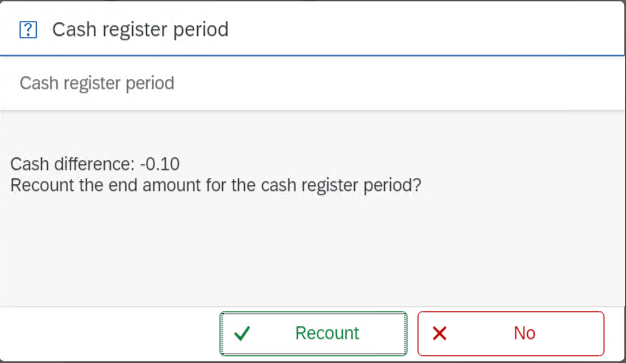Click gap between Recount and No buttons
This screenshot has height=363, width=626.
pos(412,333)
